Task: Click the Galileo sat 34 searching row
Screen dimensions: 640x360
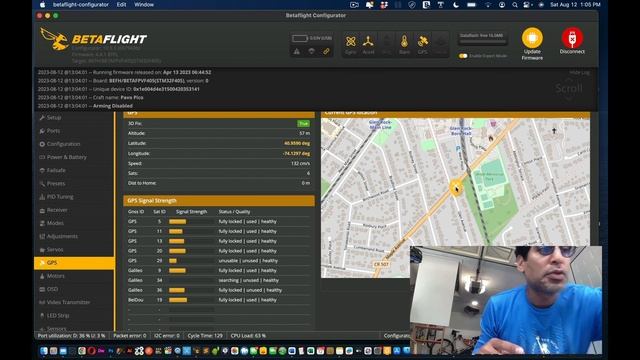Action: point(219,280)
